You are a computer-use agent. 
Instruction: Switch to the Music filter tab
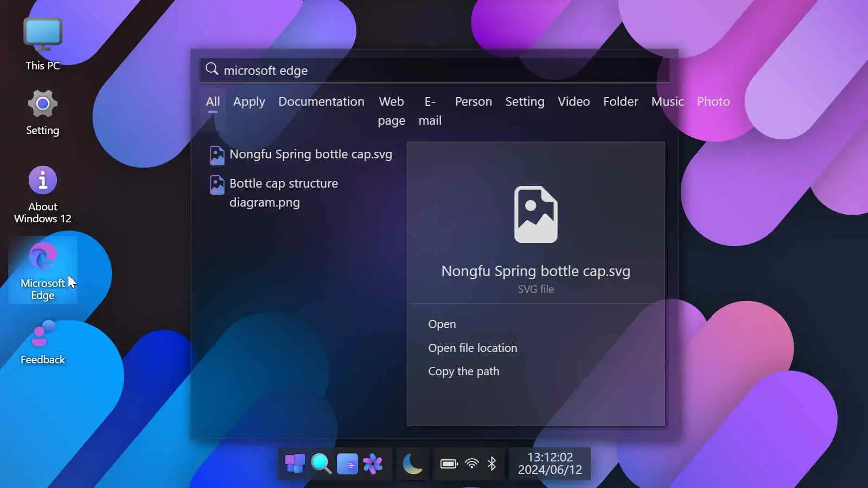tap(667, 101)
